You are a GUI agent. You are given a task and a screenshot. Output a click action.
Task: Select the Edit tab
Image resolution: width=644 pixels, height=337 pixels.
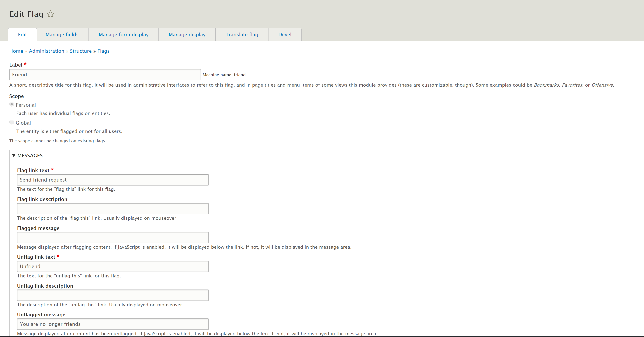pyautogui.click(x=23, y=34)
